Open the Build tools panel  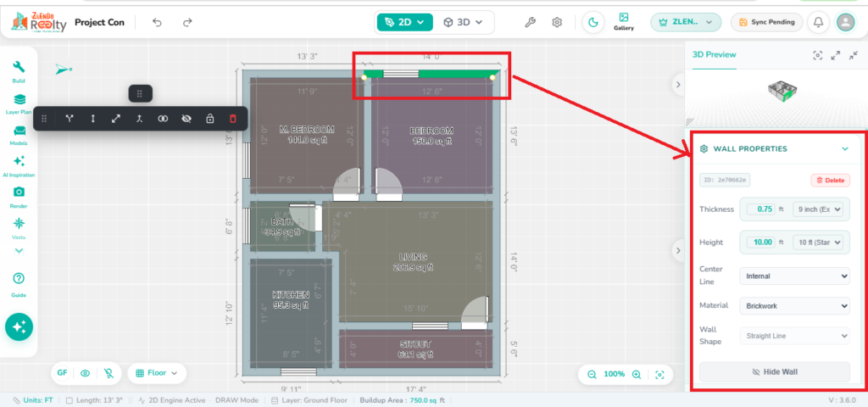coord(19,71)
